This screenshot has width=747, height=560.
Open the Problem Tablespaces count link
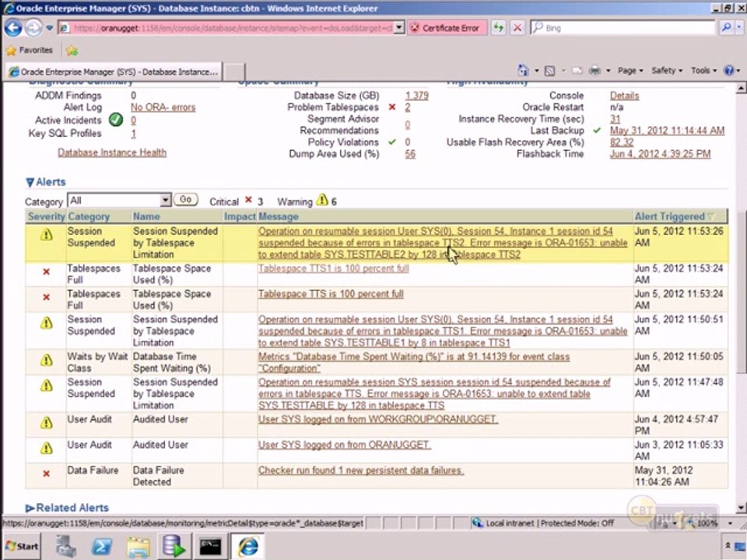pyautogui.click(x=408, y=107)
